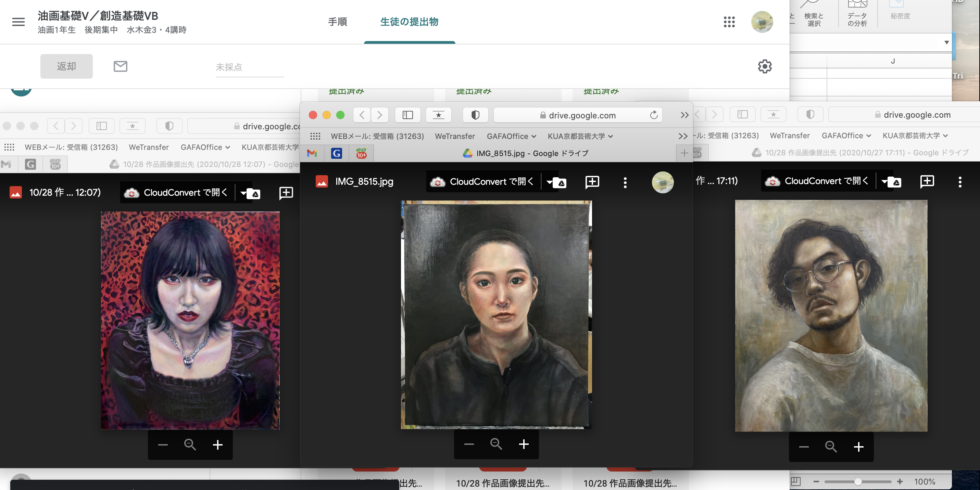Select the 生徒の提出物 tab
This screenshot has height=490, width=980.
pyautogui.click(x=409, y=22)
